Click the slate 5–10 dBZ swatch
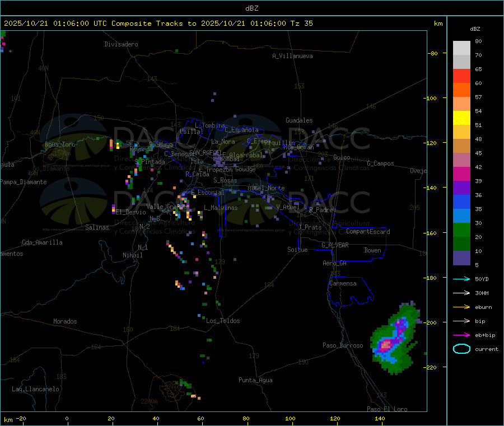Viewport: 504px width, 426px height. [461, 258]
